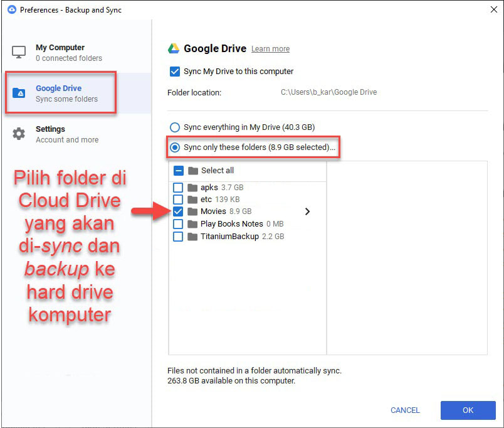Open the My Computer tab
504x428 pixels.
76,52
